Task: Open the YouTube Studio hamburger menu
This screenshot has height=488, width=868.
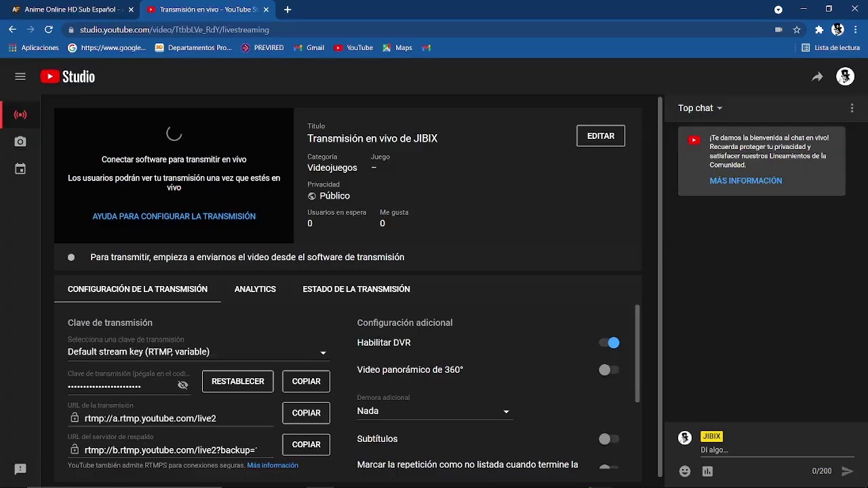Action: click(x=20, y=77)
